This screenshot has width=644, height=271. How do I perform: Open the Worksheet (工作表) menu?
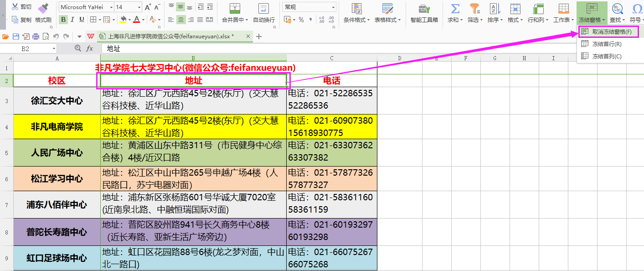[564, 13]
